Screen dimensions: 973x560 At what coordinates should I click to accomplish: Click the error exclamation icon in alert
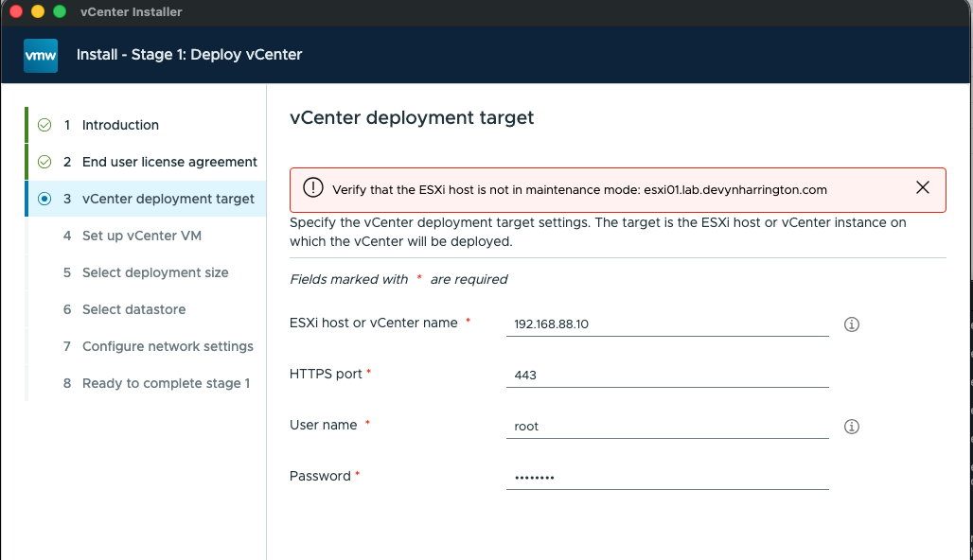(x=312, y=187)
